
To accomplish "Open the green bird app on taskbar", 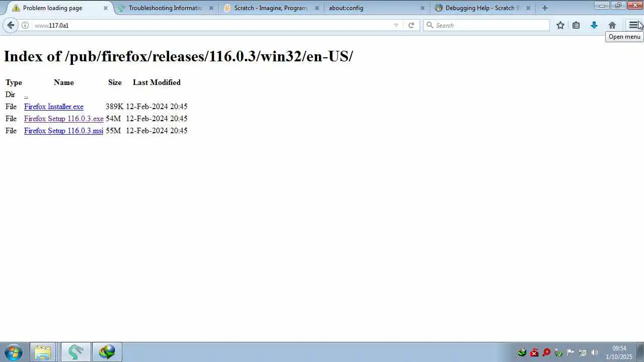I will click(x=76, y=352).
